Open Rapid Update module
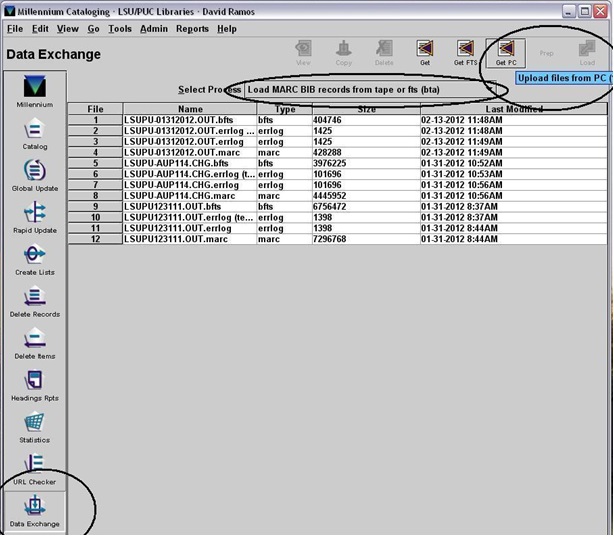Screen dimensions: 614x537 tap(35, 216)
